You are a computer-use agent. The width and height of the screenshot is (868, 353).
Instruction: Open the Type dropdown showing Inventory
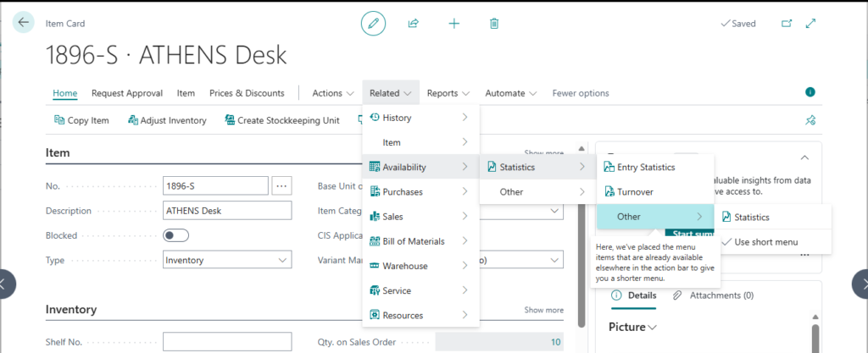226,260
